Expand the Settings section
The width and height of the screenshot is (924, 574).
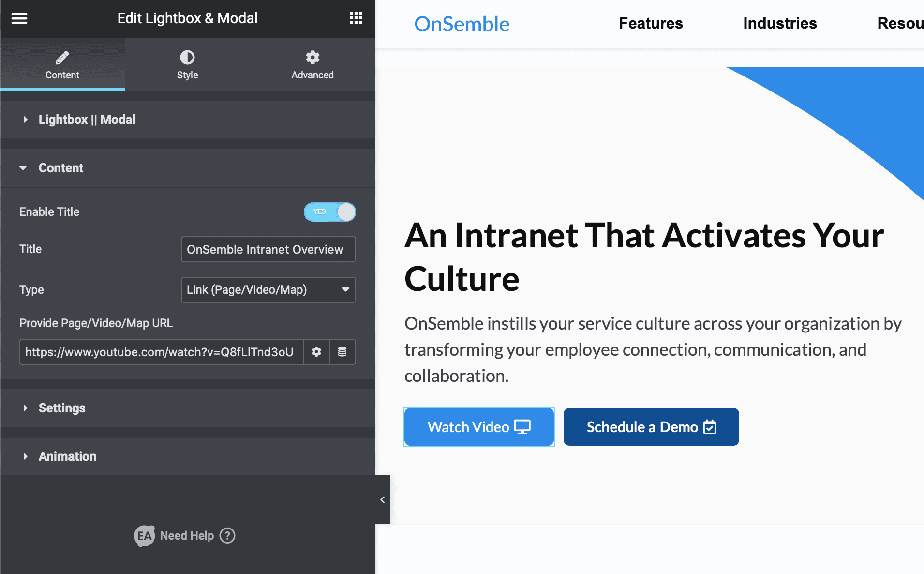pyautogui.click(x=62, y=408)
